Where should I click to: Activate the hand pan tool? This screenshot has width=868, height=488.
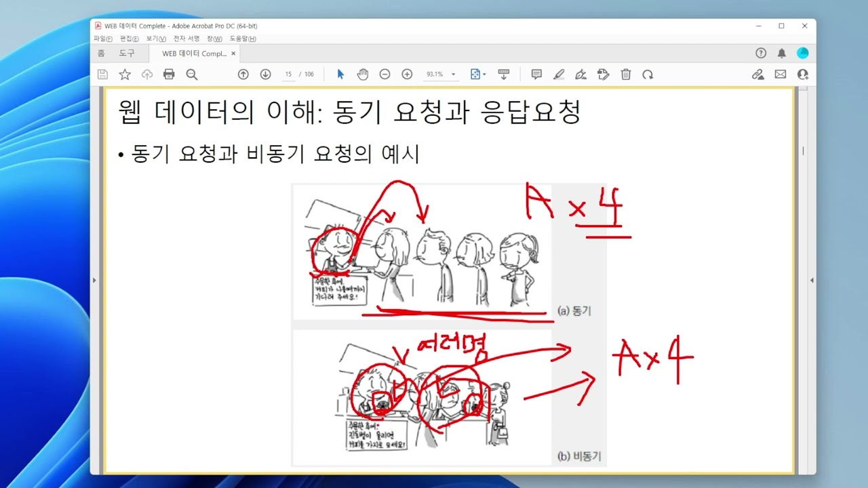coord(363,74)
